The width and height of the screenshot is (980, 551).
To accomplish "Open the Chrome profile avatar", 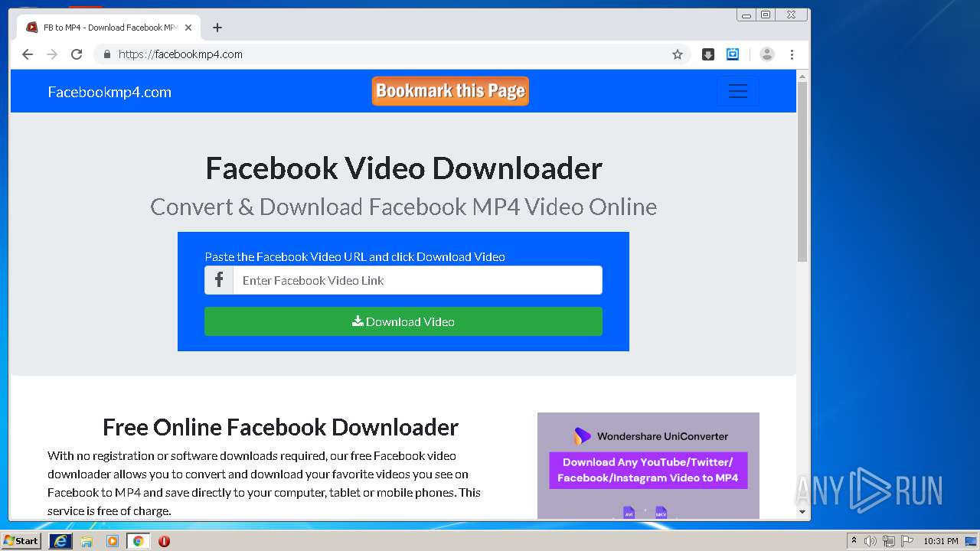I will [x=767, y=54].
